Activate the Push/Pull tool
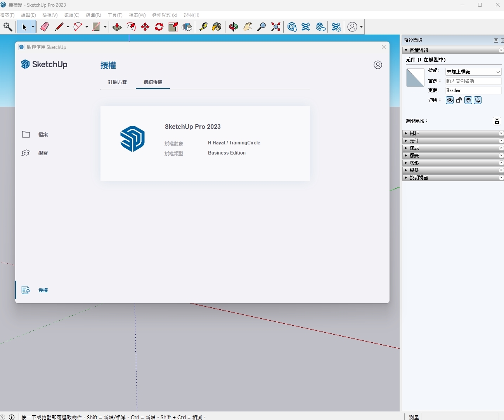This screenshot has width=504, height=420. click(117, 27)
